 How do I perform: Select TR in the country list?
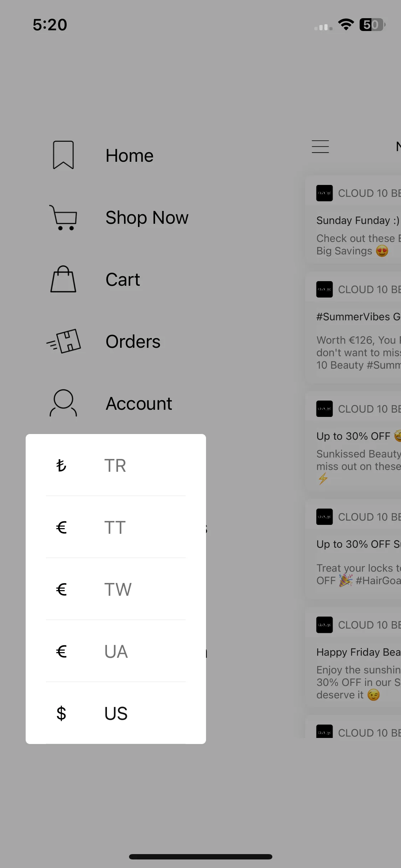(116, 465)
